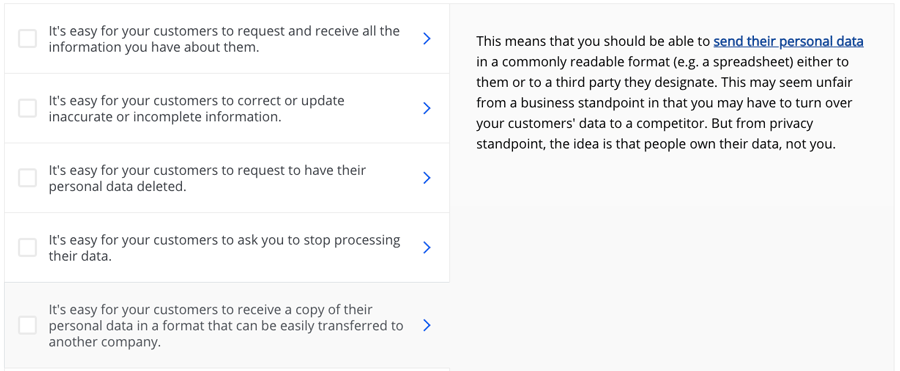Viewport: 900px width, 371px height.
Task: Expand the chevron for request and receive information
Action: click(426, 38)
